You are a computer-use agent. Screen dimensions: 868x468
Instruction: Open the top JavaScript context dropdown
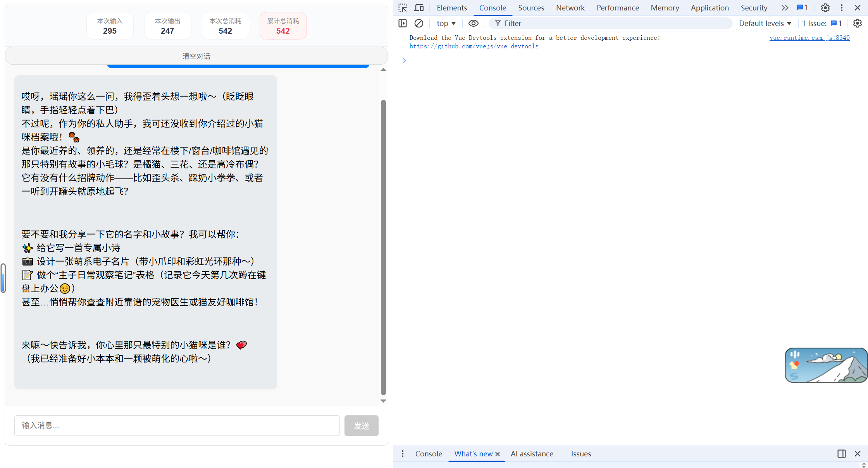point(446,23)
